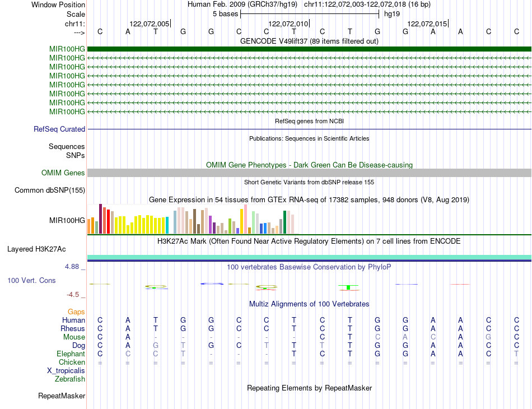Open 100 vertebrates Basewise Conservation by PhyloP title
This screenshot has height=409, width=532.
(x=309, y=267)
